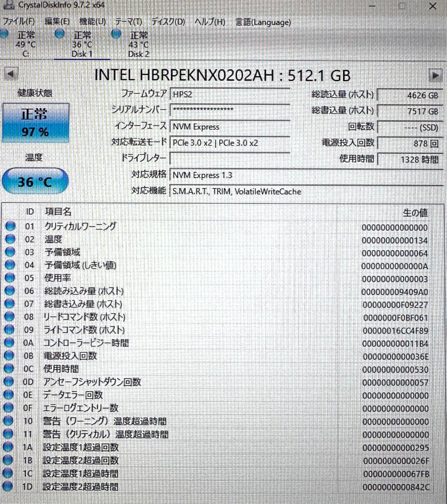The height and width of the screenshot is (504, 447).
Task: Minimize the CrystalDiskInfo window
Action: [372, 6]
